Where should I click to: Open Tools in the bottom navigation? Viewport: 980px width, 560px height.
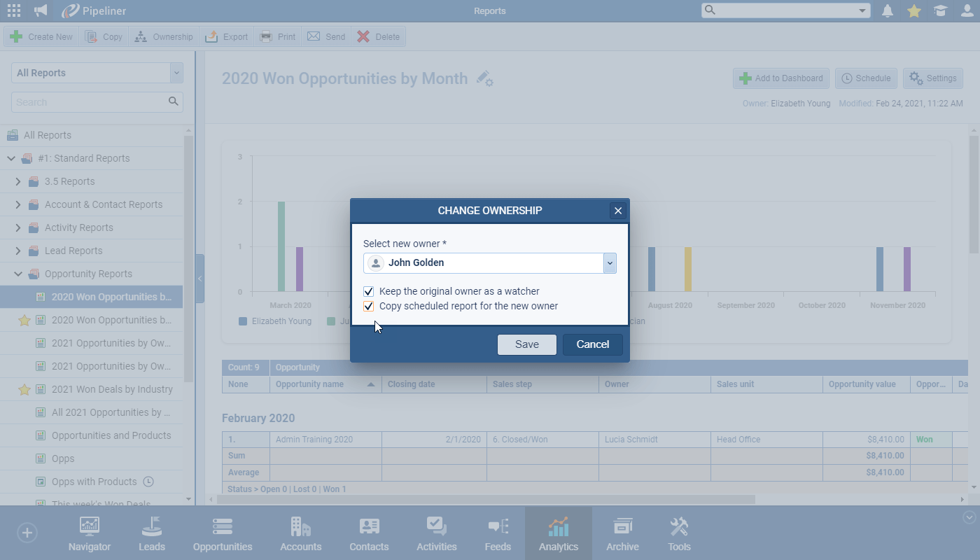point(679,533)
